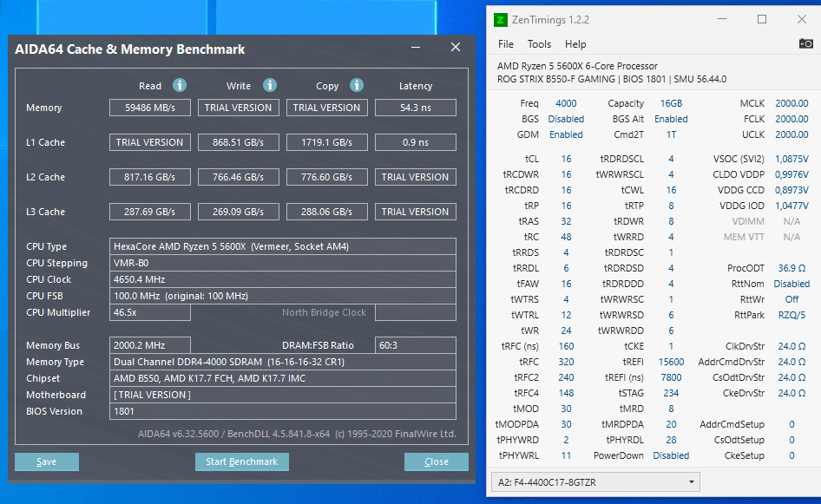Maximize the ZenTimings window
The height and width of the screenshot is (504, 821).
762,19
